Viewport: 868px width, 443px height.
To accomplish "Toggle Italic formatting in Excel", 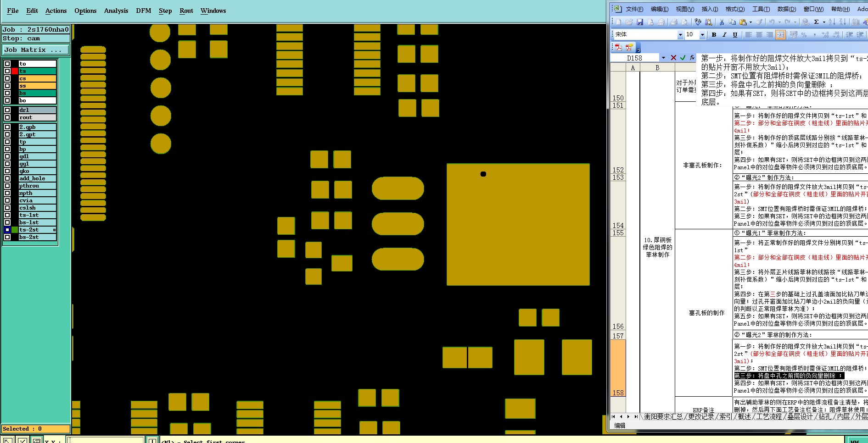I will tap(724, 35).
